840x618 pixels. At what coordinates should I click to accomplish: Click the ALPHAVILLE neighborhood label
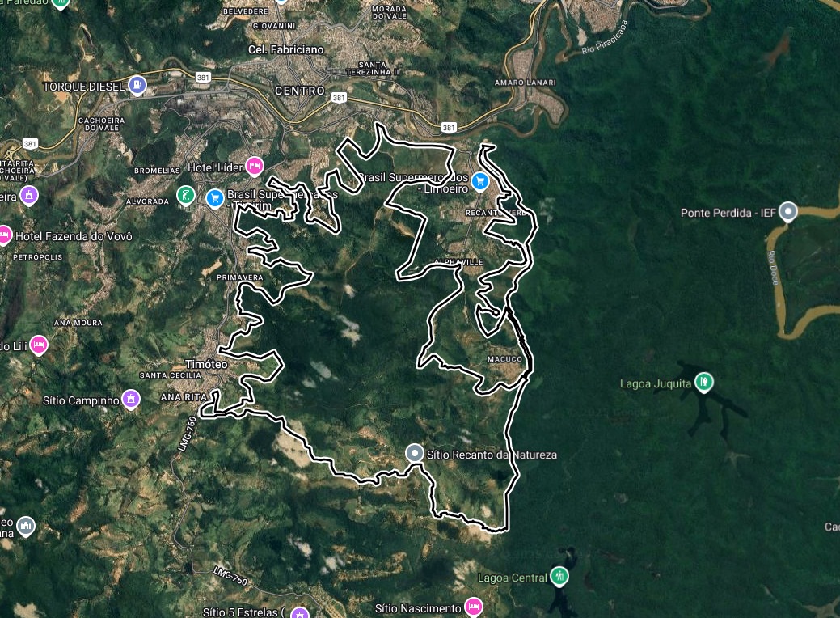coord(458,262)
